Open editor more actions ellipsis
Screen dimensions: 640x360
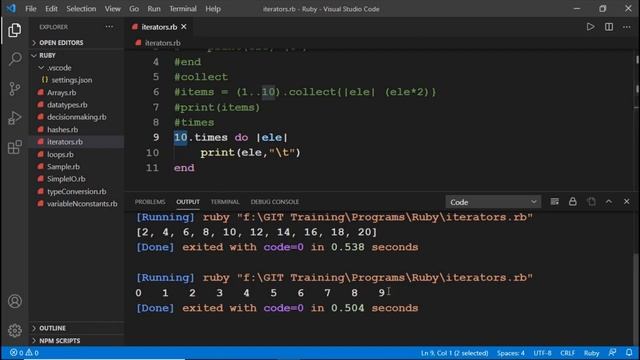coord(627,27)
